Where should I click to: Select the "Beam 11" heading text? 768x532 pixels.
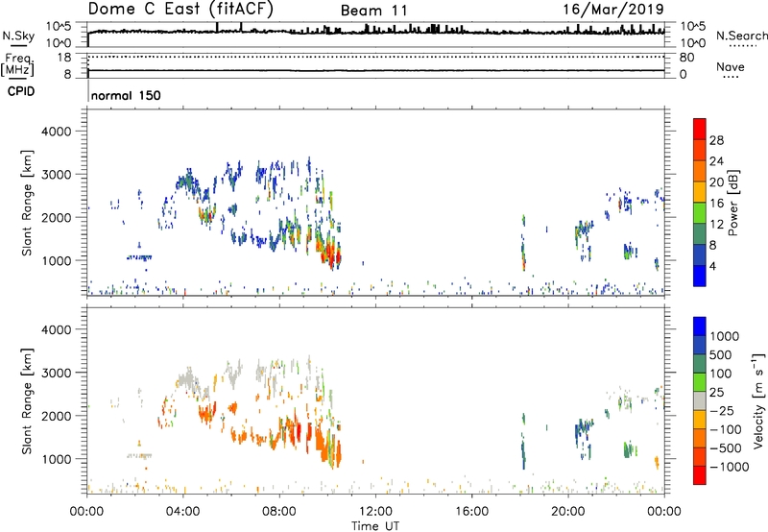tap(374, 11)
